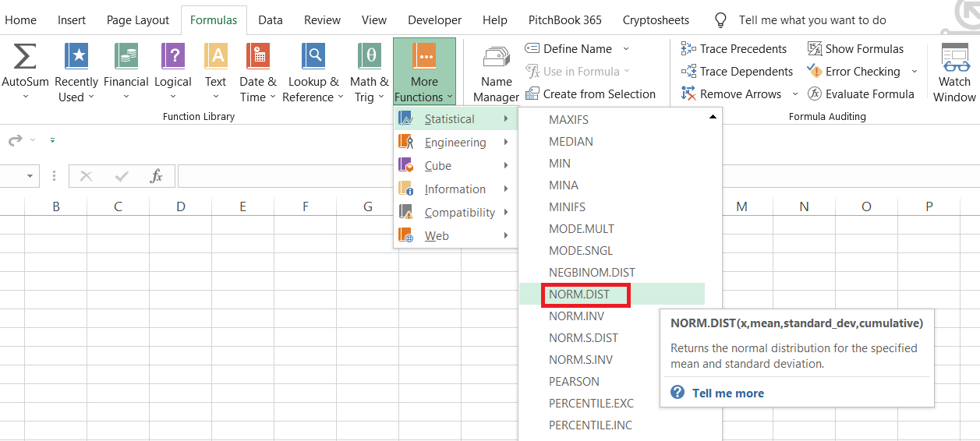This screenshot has width=980, height=441.
Task: Toggle Show Formulas mode
Action: [855, 48]
